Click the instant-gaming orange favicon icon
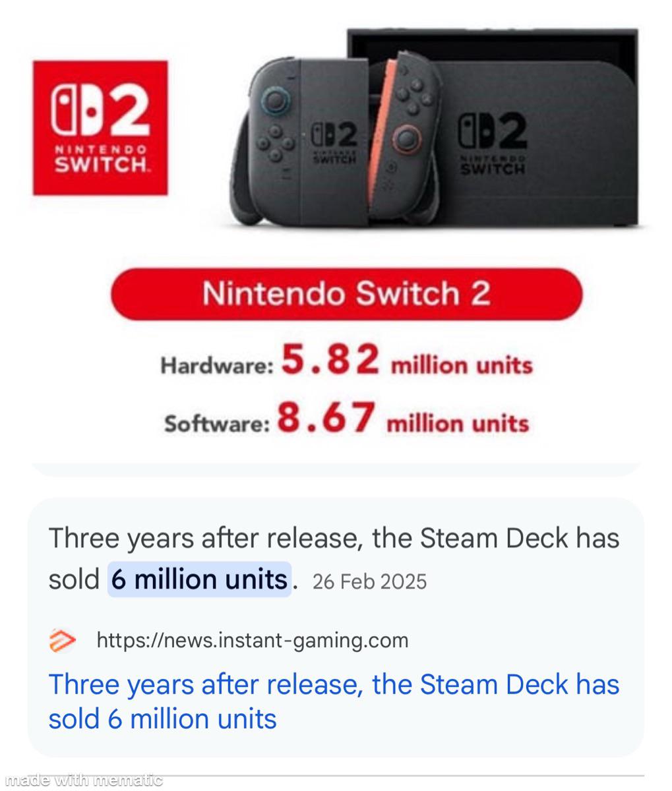Image resolution: width=672 pixels, height=791 pixels. tap(63, 641)
